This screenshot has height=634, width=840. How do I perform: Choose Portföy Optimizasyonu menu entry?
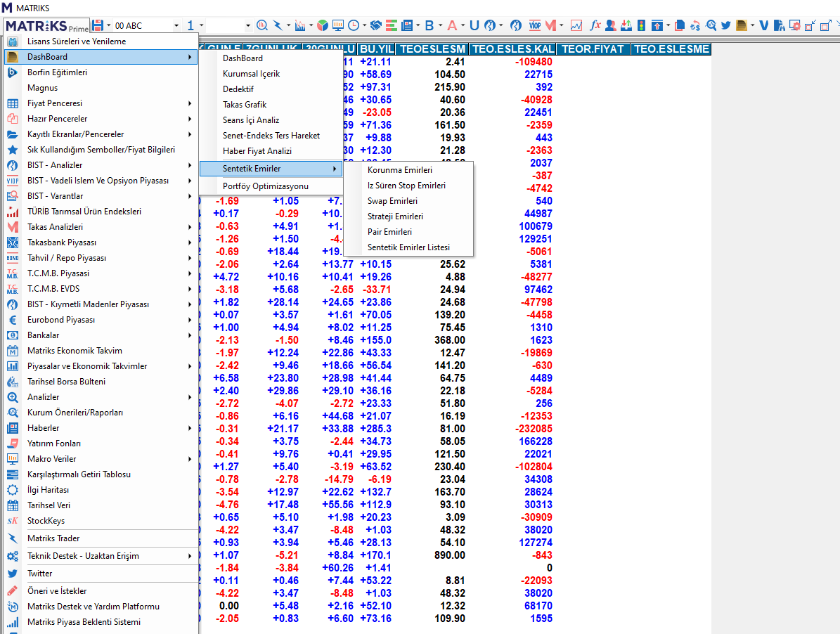pos(265,186)
